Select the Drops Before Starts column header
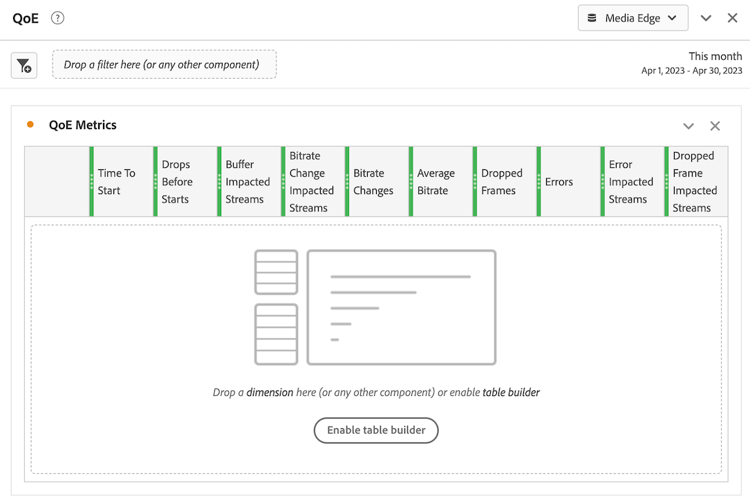Screen dimensions: 750x503 [186, 182]
